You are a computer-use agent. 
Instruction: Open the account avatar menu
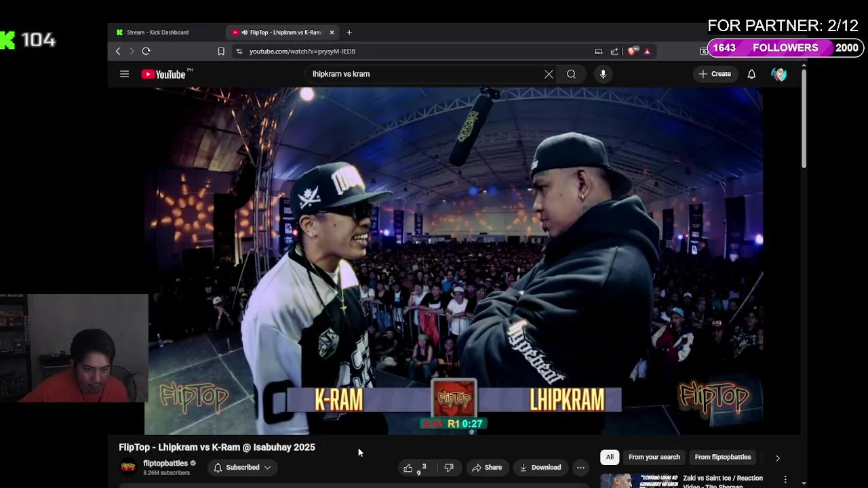[779, 74]
